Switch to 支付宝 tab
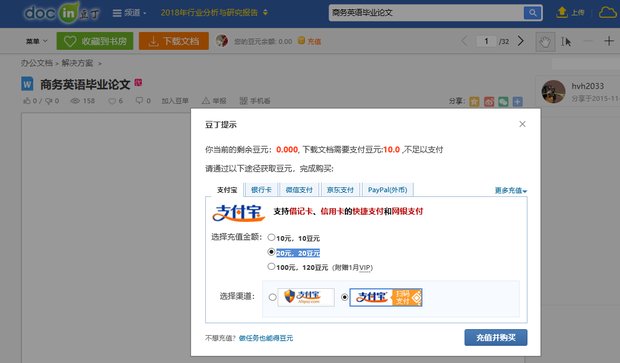 tap(227, 190)
